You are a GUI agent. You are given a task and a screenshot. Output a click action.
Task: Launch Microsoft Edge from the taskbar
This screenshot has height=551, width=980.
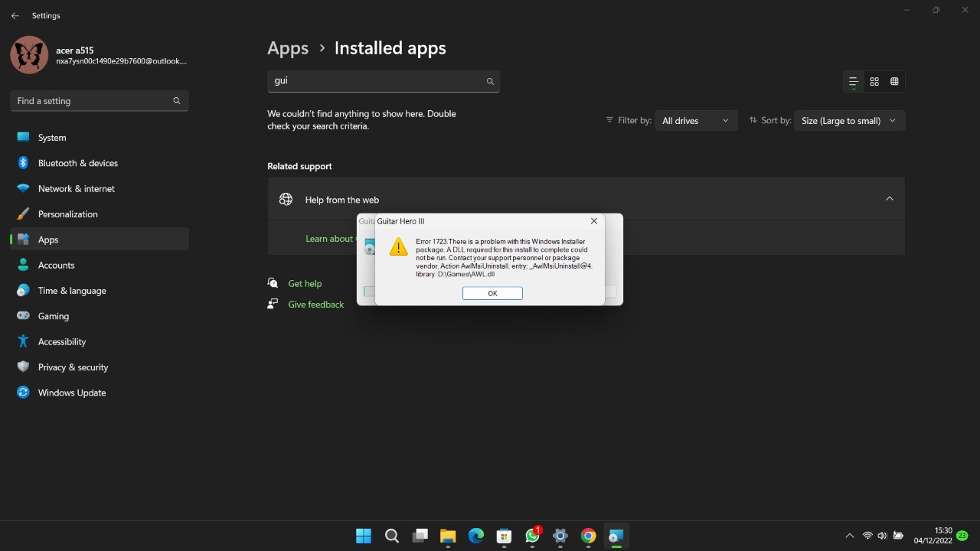click(x=476, y=536)
